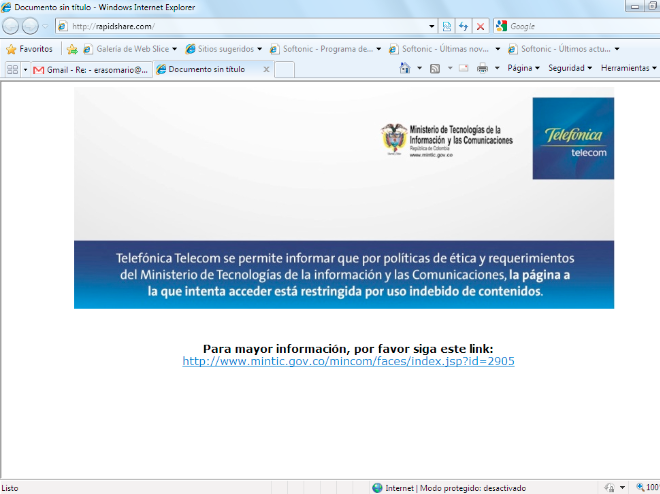Open the Favoritos panel
Viewport: 660px width, 494px height.
(30, 48)
